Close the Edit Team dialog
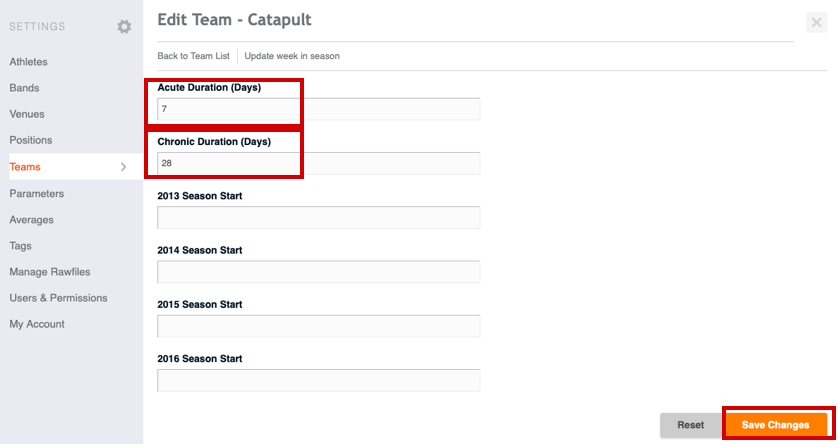 (816, 22)
